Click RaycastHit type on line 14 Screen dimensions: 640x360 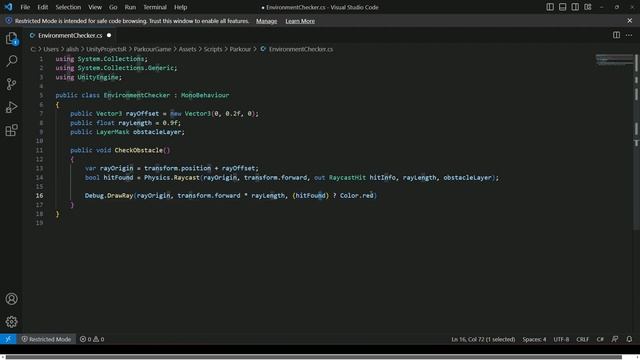[347, 178]
